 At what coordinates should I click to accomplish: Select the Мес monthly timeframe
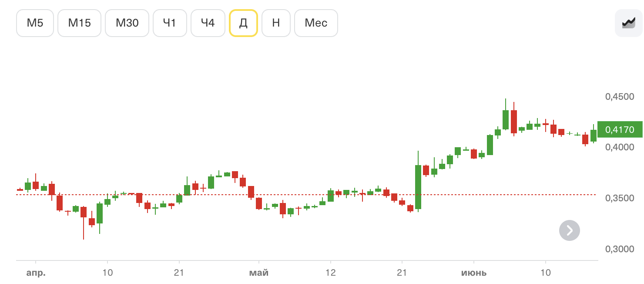[x=316, y=23]
